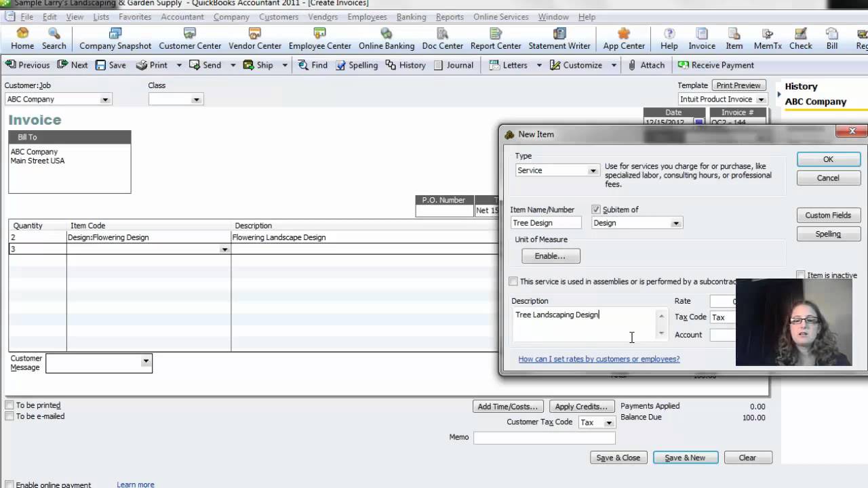Expand Item Code dropdown in second row
Image resolution: width=868 pixels, height=488 pixels.
(224, 249)
